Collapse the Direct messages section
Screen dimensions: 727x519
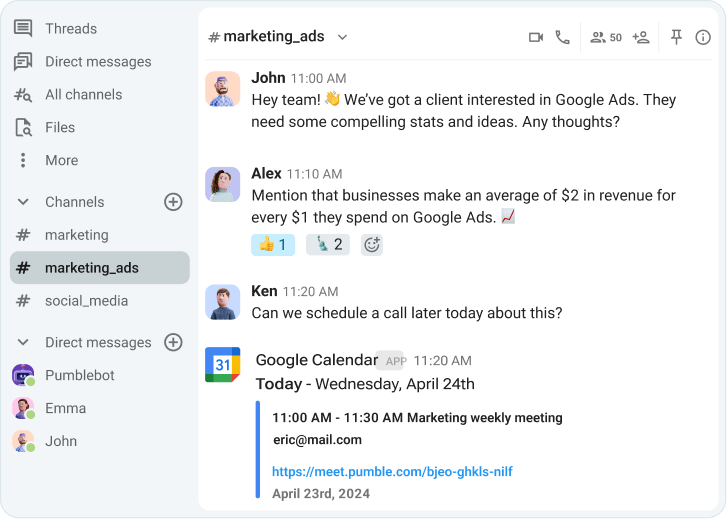tap(23, 342)
